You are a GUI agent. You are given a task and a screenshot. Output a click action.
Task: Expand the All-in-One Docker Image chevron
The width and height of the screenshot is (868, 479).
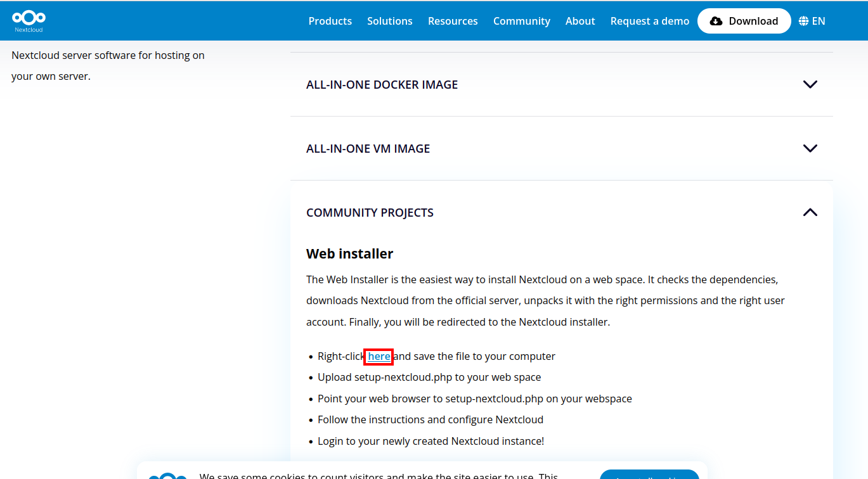(x=810, y=84)
